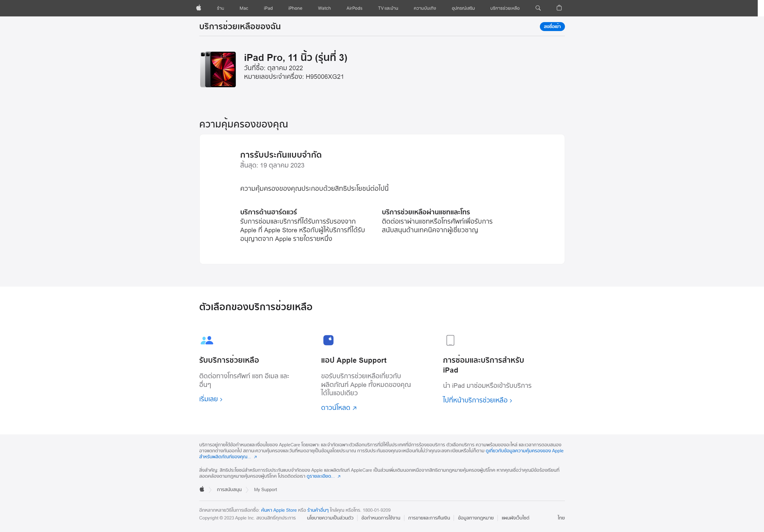The width and height of the screenshot is (764, 532).
Task: Click the blue ลงชื่อเข้า sign-in button
Action: point(552,26)
